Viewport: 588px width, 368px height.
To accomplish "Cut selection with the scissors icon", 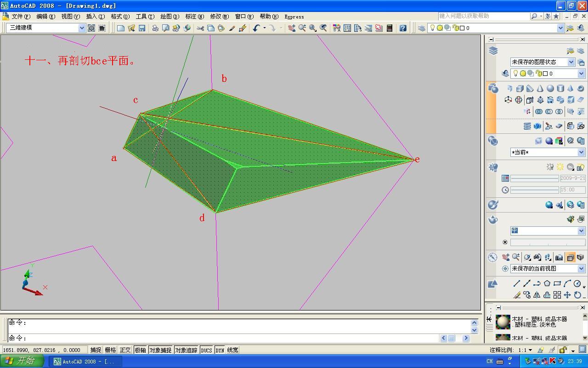I will 200,28.
